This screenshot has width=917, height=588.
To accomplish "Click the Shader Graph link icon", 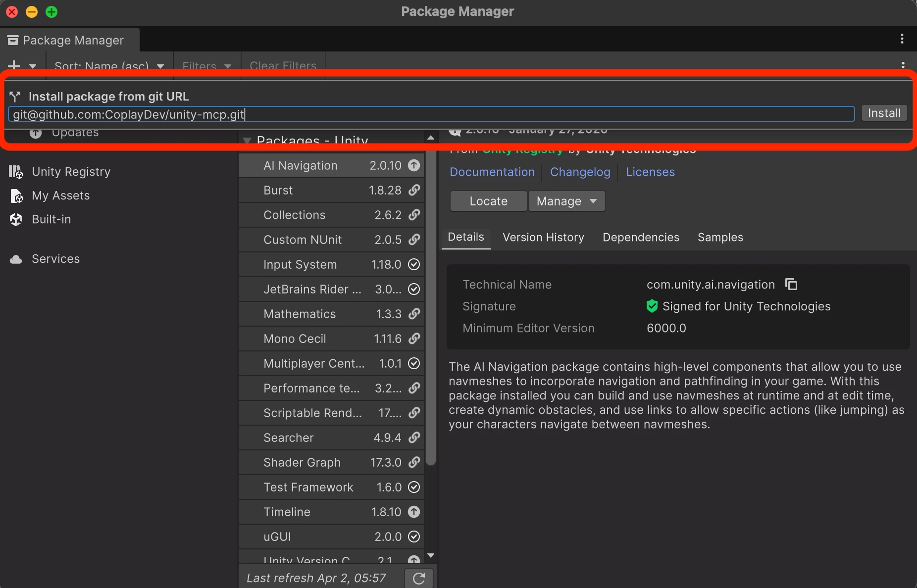I will (414, 462).
